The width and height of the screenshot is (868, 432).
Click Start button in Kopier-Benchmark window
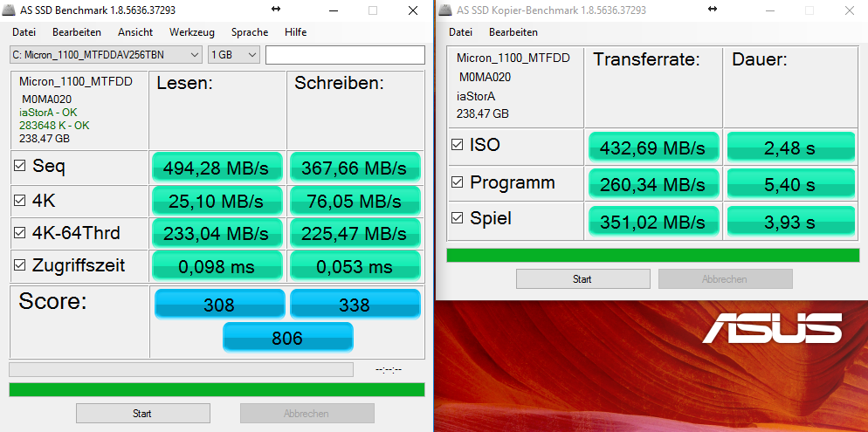pyautogui.click(x=583, y=278)
